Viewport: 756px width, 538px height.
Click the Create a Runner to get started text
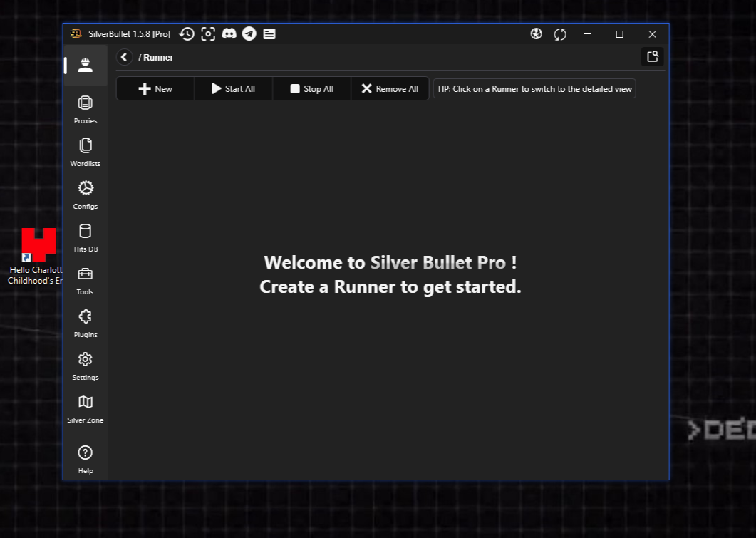coord(390,287)
